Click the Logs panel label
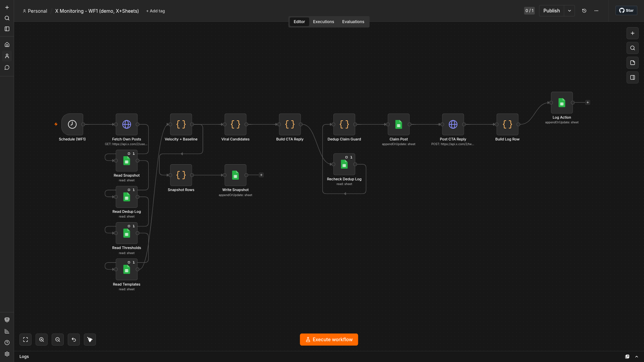The image size is (644, 362). tap(24, 357)
